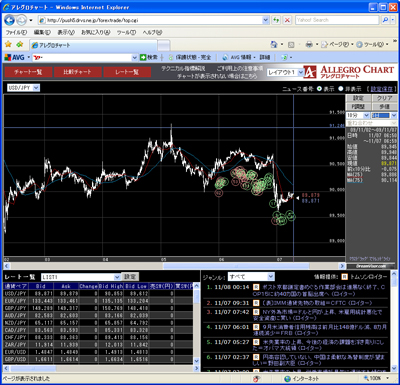The height and width of the screenshot is (385, 400).
Task: Click the AVG toolbar logo
Action: 15,57
